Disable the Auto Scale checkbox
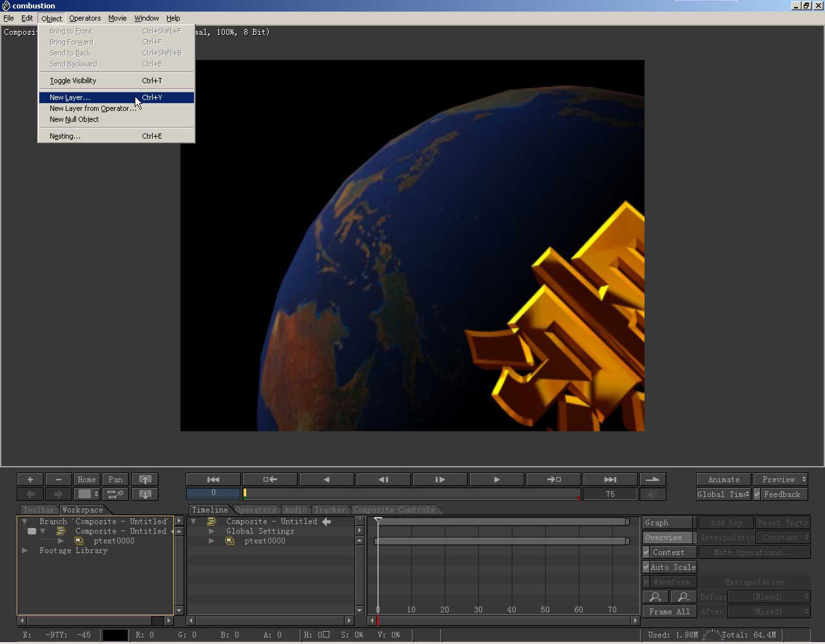The width and height of the screenshot is (825, 644). [x=646, y=567]
